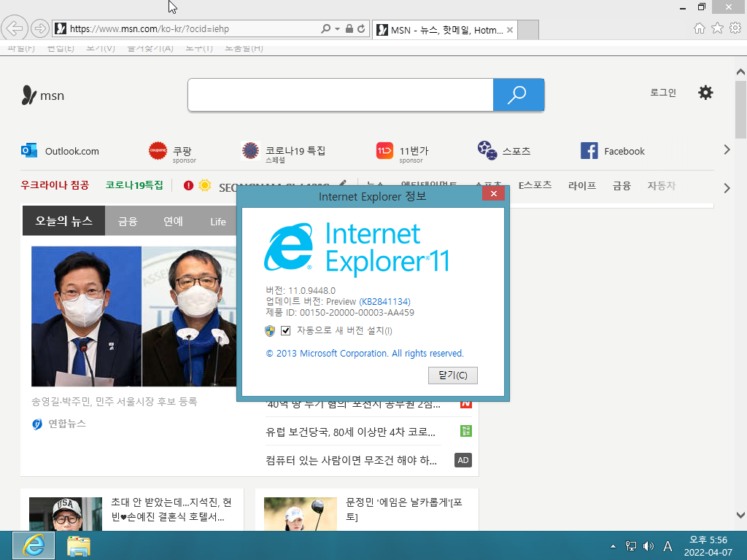The width and height of the screenshot is (747, 560).
Task: Click the sunny weather icon
Action: pyautogui.click(x=205, y=185)
